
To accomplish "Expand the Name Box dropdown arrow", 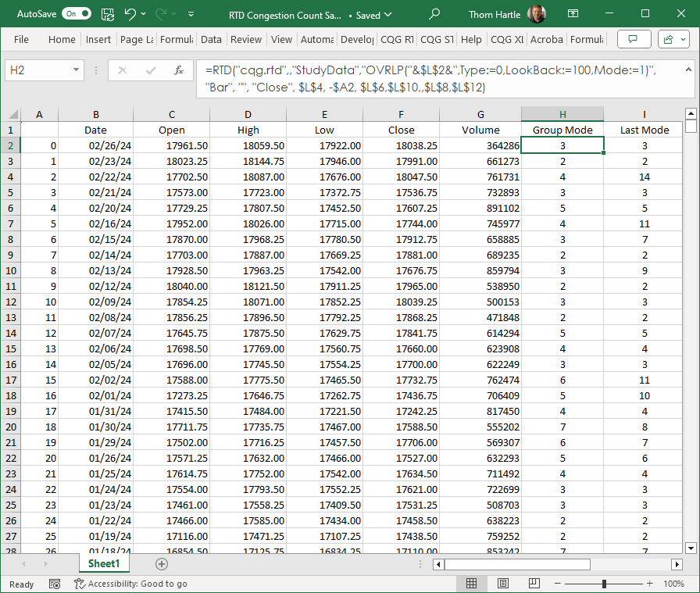I will pos(77,70).
